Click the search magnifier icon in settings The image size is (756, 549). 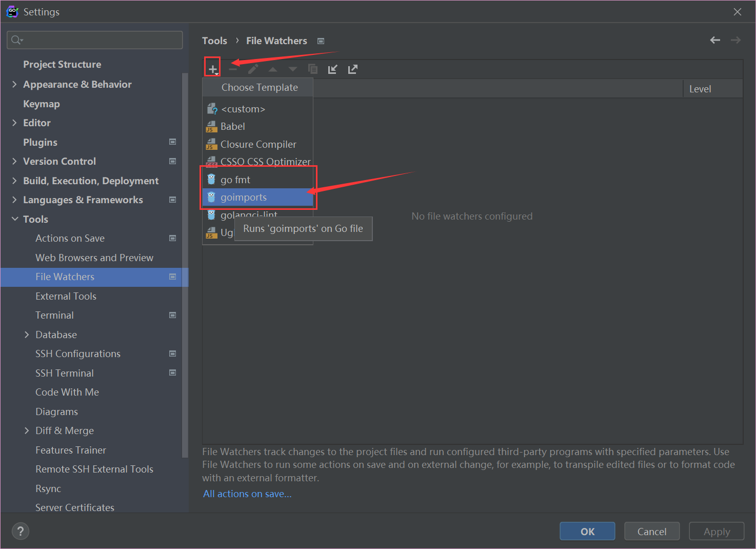pos(16,40)
